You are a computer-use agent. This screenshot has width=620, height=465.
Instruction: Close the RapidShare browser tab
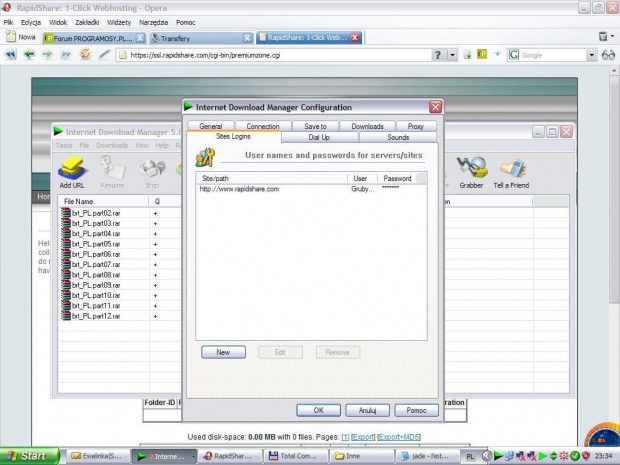[355, 38]
